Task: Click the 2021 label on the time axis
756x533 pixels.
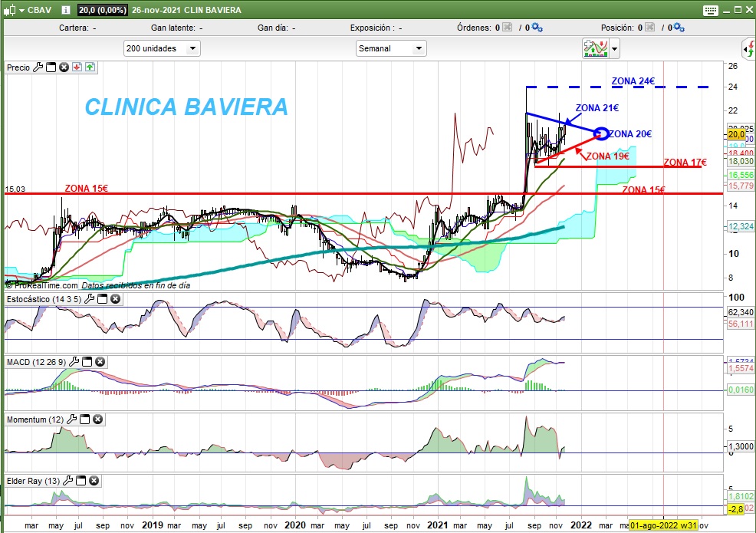Action: pos(437,525)
